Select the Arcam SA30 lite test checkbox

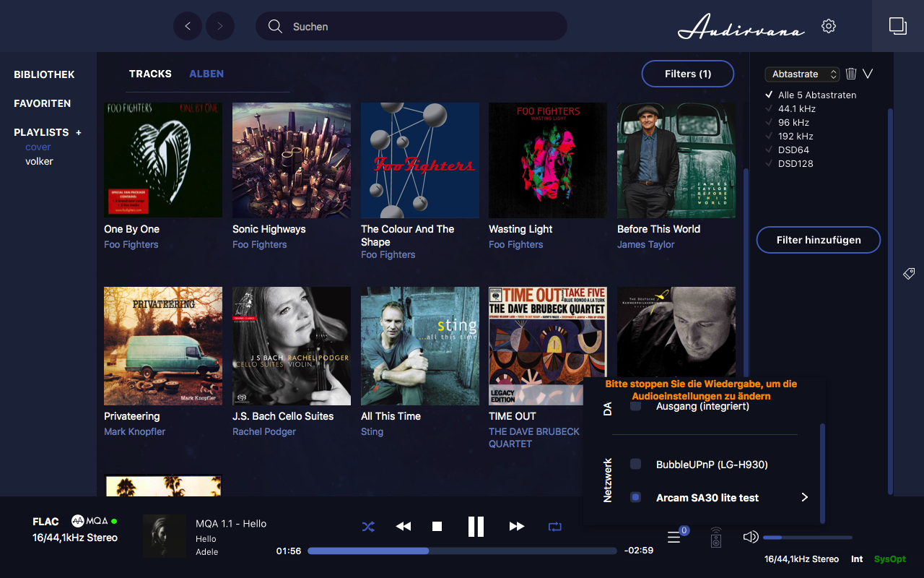635,497
